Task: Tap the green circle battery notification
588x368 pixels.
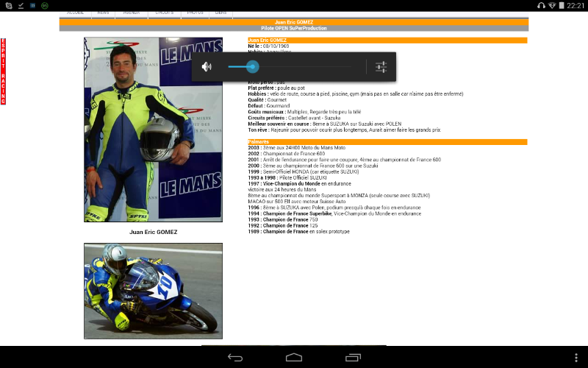Action: click(45, 6)
